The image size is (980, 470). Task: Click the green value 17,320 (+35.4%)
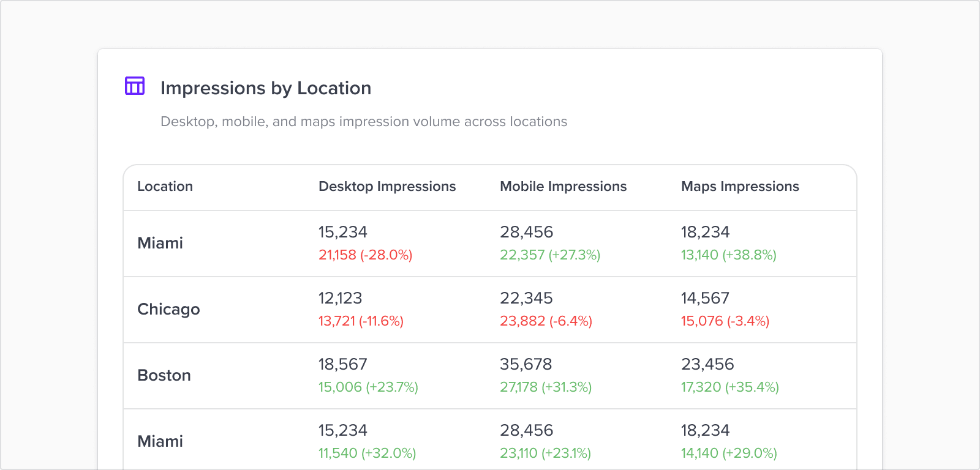(730, 387)
